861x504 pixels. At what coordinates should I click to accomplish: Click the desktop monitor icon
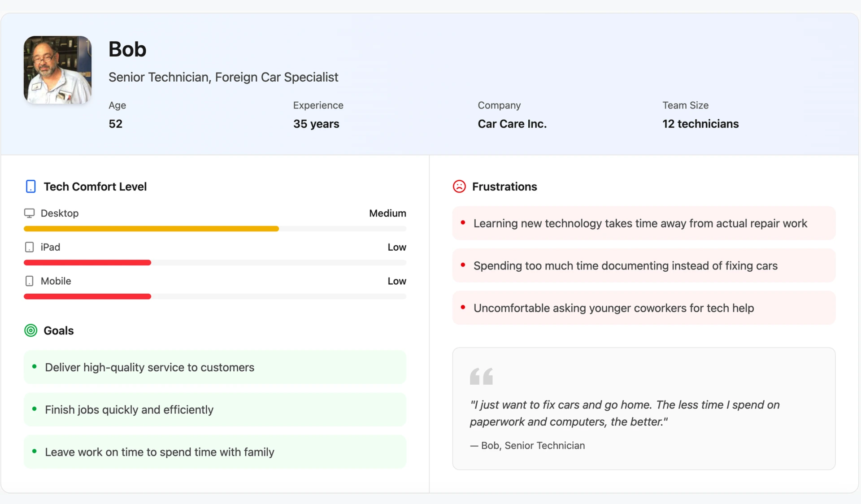click(29, 213)
